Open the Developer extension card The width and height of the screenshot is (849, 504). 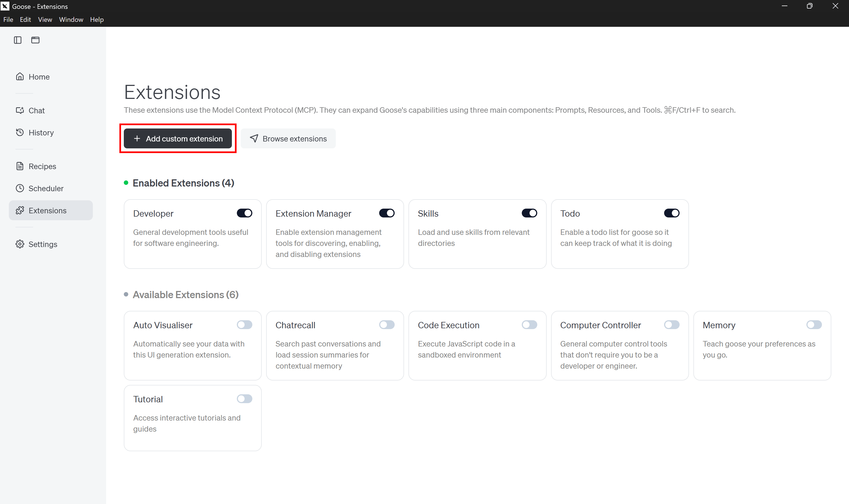(193, 234)
